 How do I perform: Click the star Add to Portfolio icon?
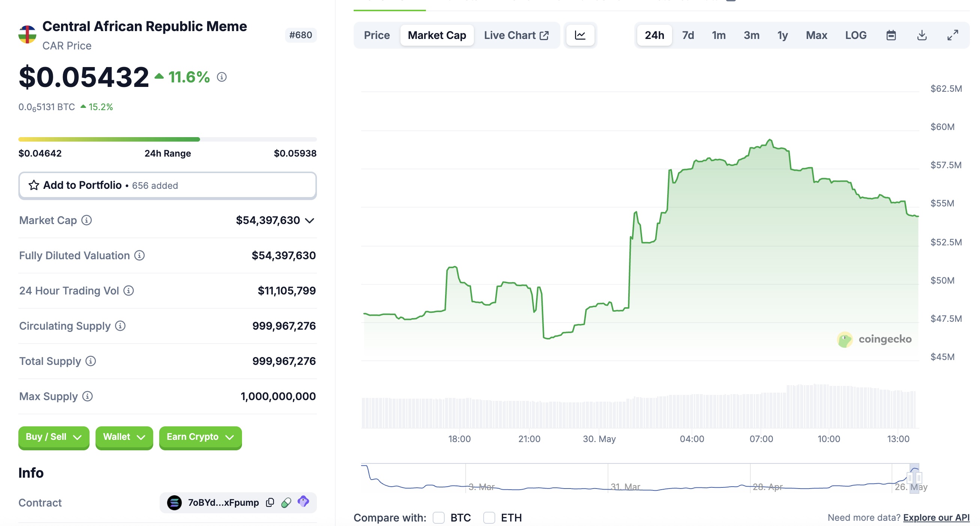pos(33,185)
